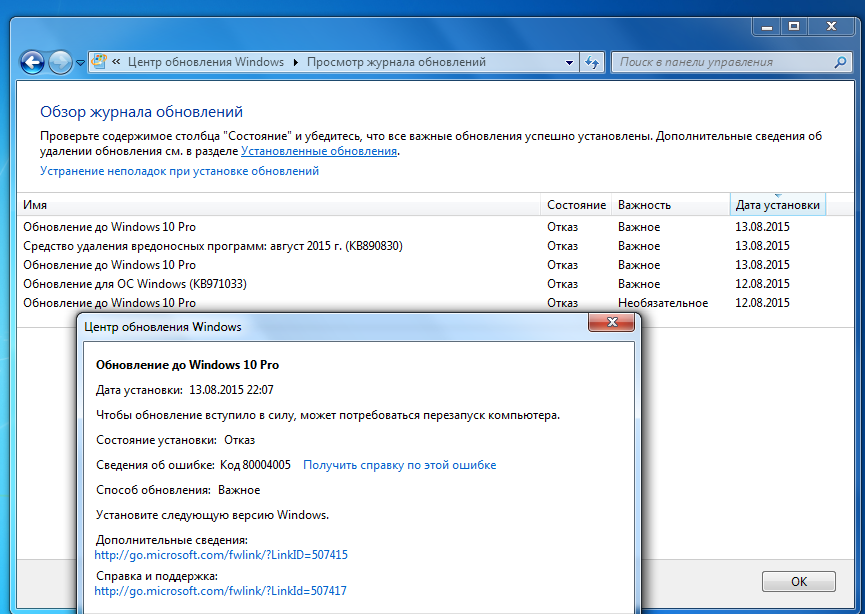Open Получить справку по этой ошибке link
Viewport: 865px width, 614px height.
tap(399, 465)
